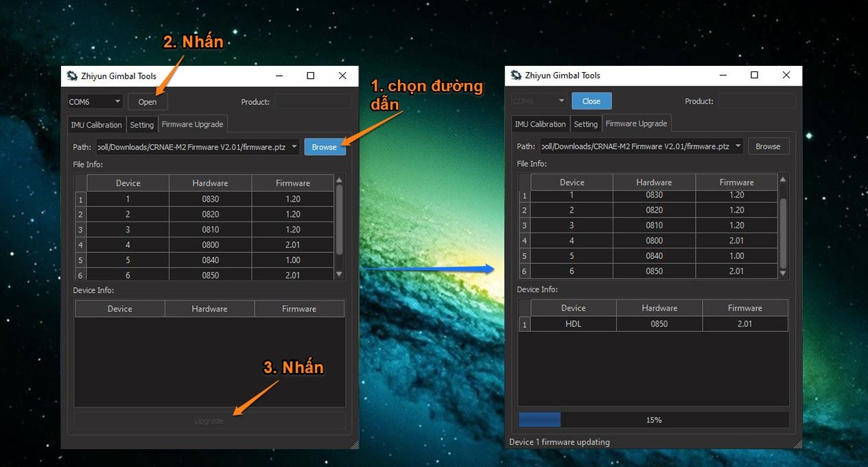Close the window showing 15% progress via its X

pos(786,75)
